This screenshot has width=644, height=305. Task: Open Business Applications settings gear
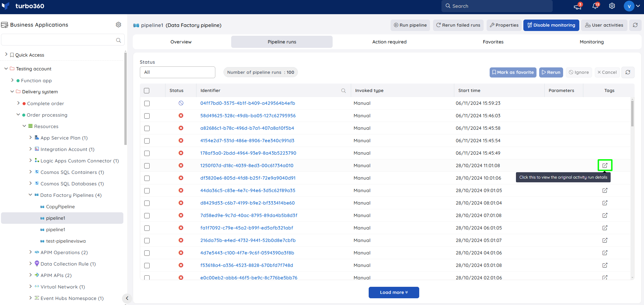(x=118, y=25)
